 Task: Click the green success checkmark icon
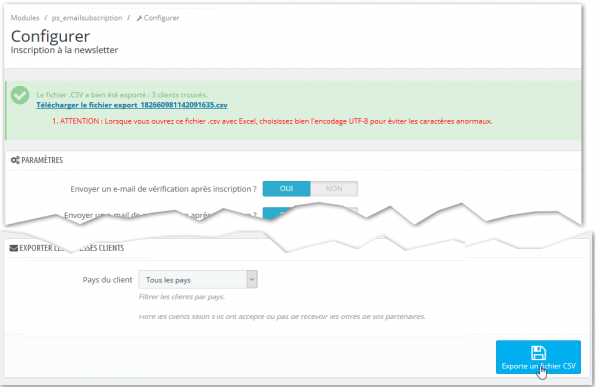click(x=20, y=95)
